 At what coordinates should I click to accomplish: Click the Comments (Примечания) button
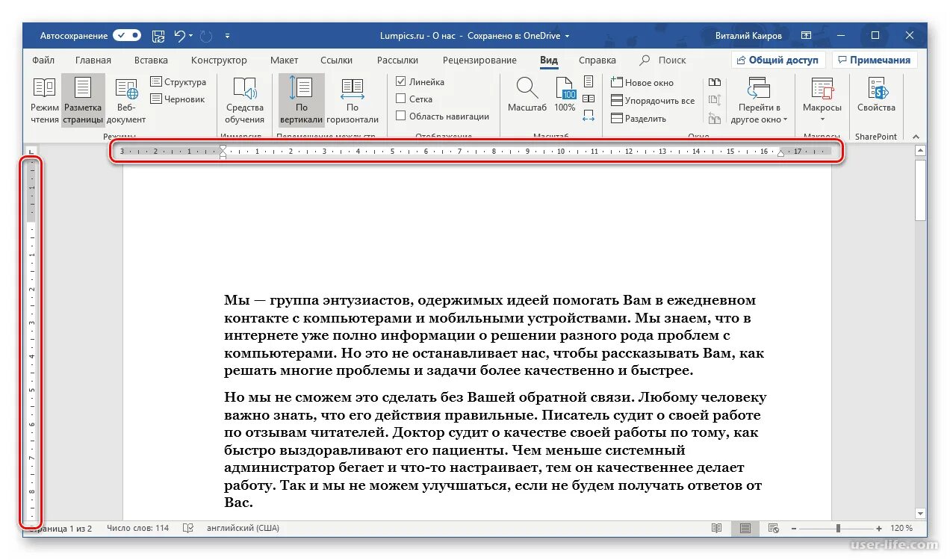coord(875,60)
